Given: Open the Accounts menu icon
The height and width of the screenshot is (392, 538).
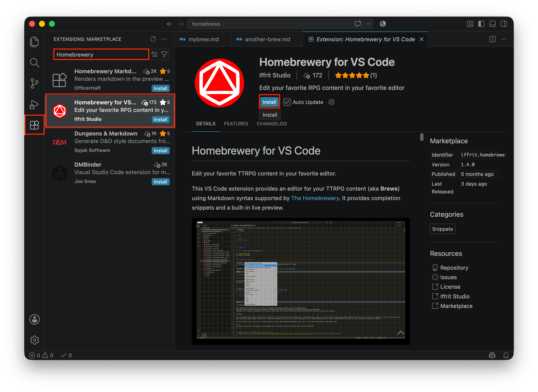Looking at the screenshot, I should [x=34, y=319].
